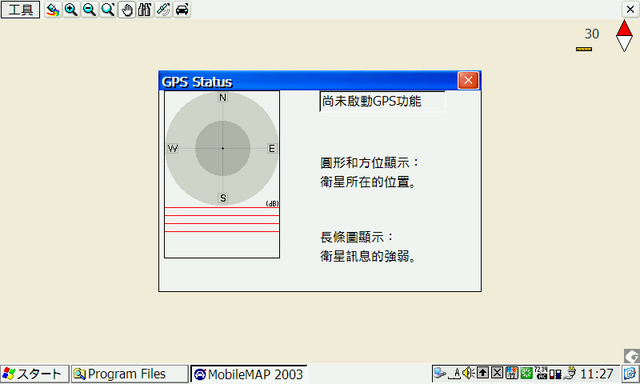
Task: Select MobileMAP 2003 taskbar button
Action: pyautogui.click(x=249, y=374)
